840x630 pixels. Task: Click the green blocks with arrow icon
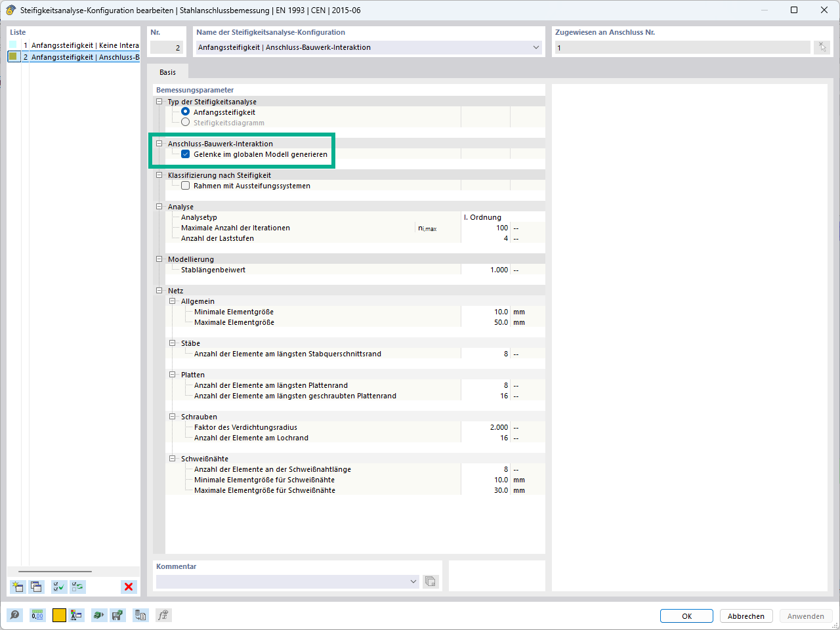click(98, 615)
